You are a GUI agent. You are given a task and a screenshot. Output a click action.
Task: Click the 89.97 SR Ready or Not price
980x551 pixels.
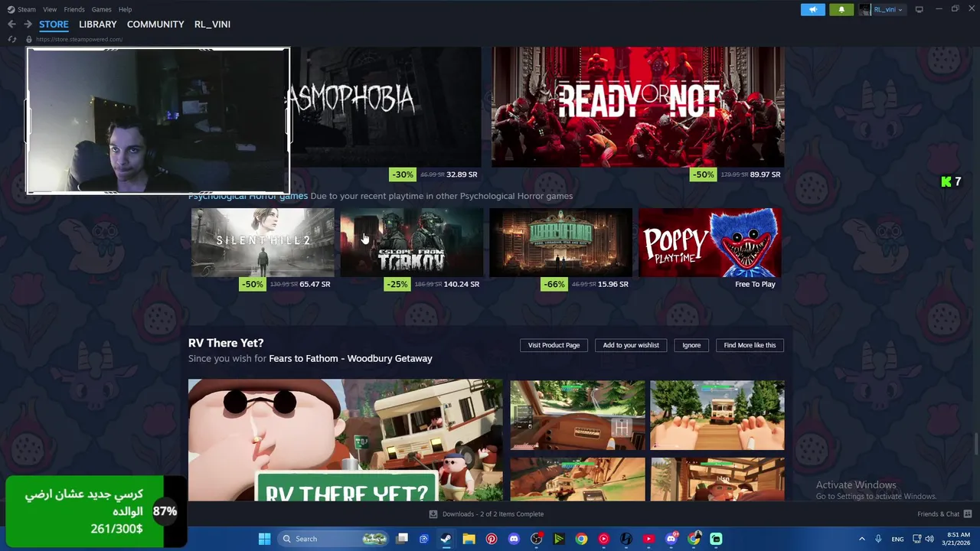click(766, 174)
